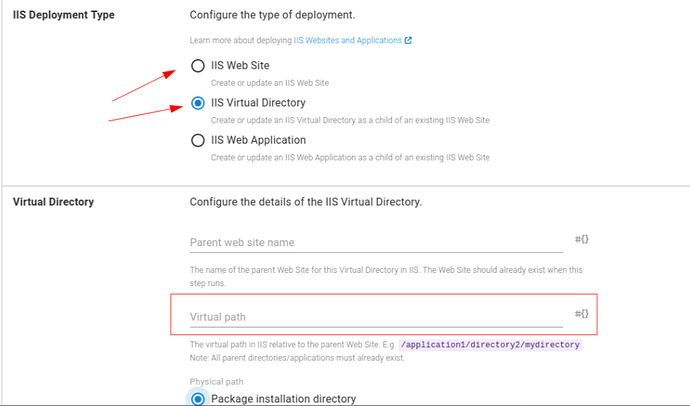Collapse the Virtual Directory section header
690x406 pixels.
pos(53,202)
